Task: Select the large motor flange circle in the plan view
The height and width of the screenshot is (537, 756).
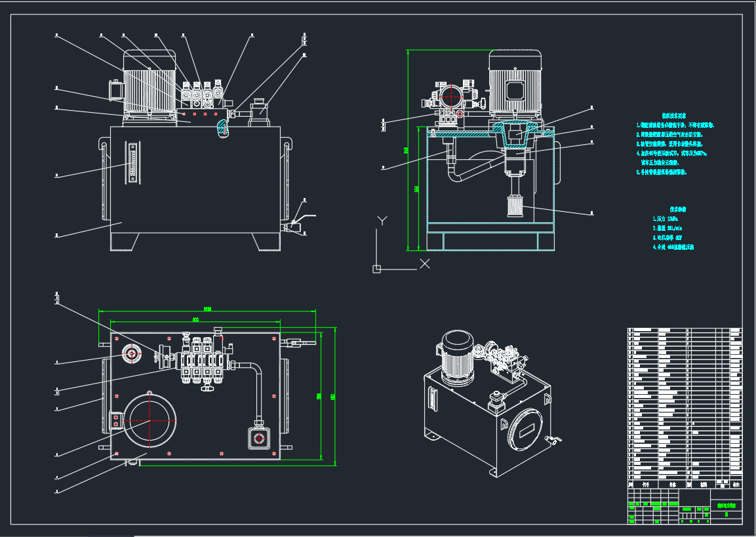Action: [x=150, y=420]
